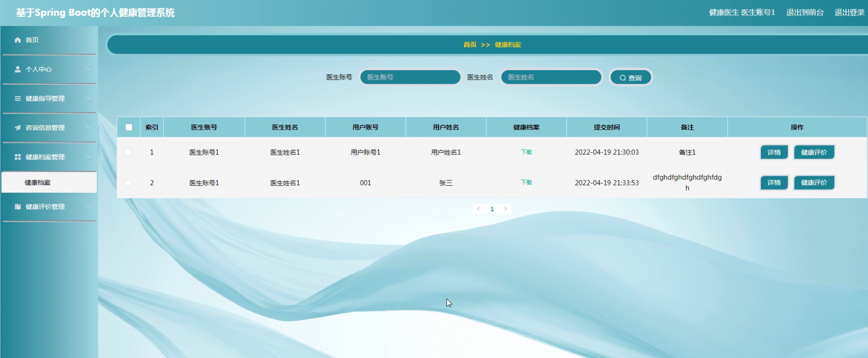Click the 用户账号 column header
Screen dimensions: 868x358
click(x=365, y=127)
